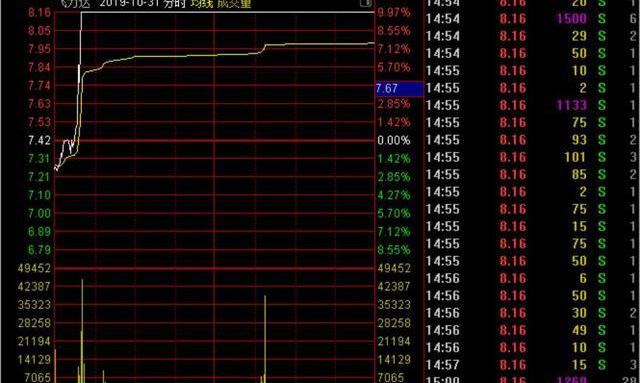Click the round icon before the stock name
The height and width of the screenshot is (383, 640).
64,4
